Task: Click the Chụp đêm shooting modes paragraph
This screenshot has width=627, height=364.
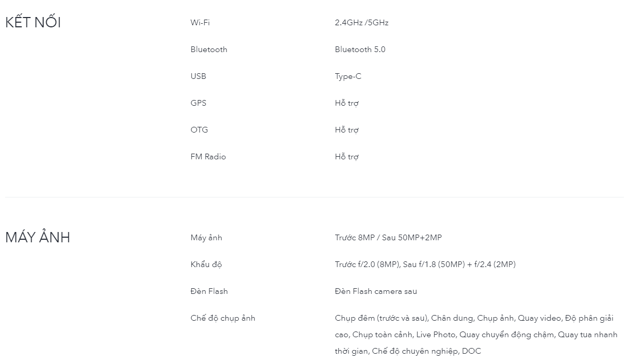Action: click(x=475, y=335)
